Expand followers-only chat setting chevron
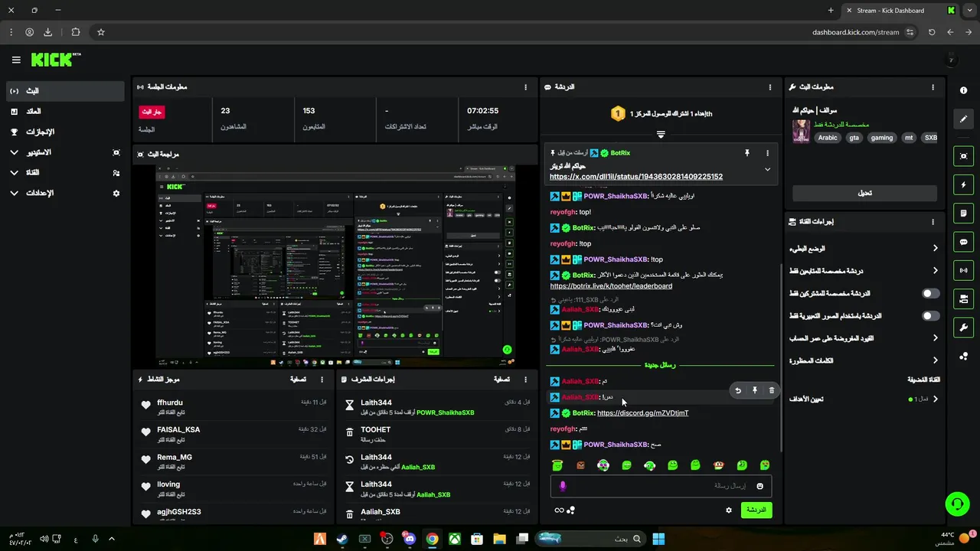The width and height of the screenshot is (980, 551). (935, 270)
